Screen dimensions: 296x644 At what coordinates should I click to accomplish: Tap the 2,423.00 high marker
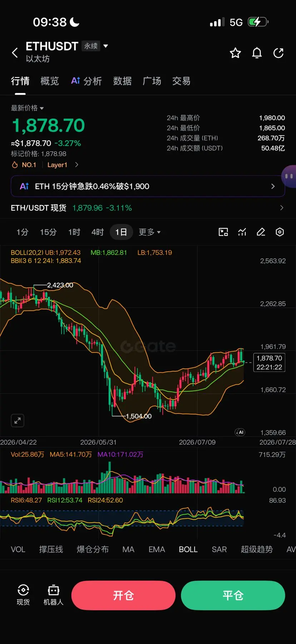coord(60,285)
